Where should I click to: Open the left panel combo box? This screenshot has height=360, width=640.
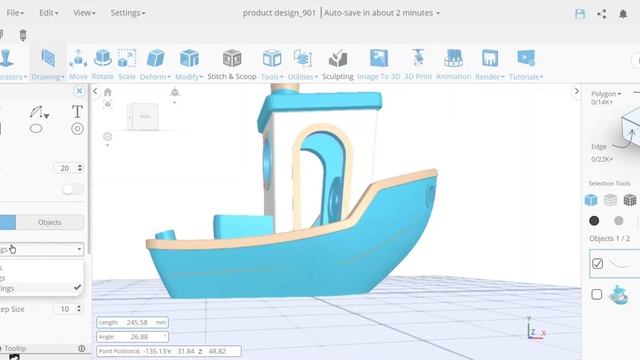[41, 249]
